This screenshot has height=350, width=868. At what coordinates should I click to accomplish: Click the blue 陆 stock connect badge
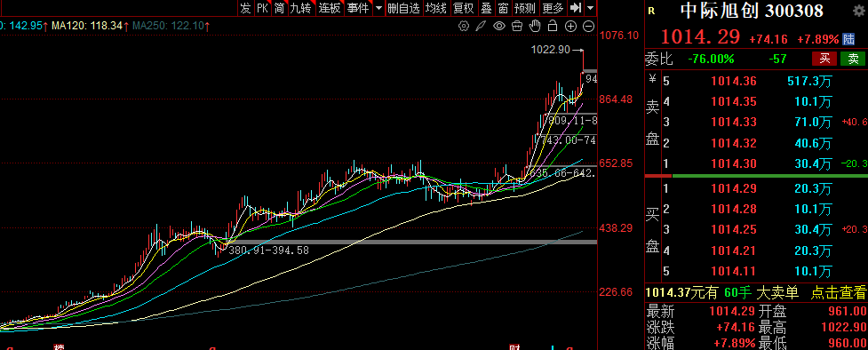click(848, 39)
